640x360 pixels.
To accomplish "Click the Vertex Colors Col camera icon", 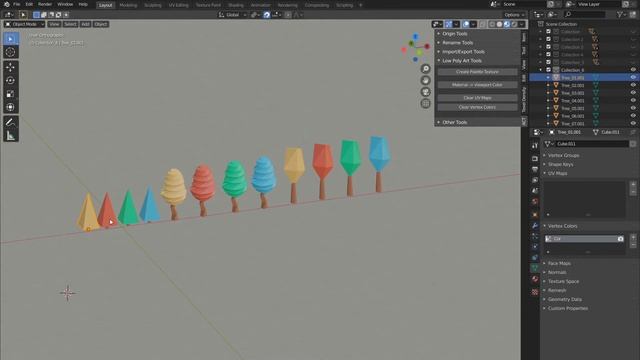I will tap(620, 239).
